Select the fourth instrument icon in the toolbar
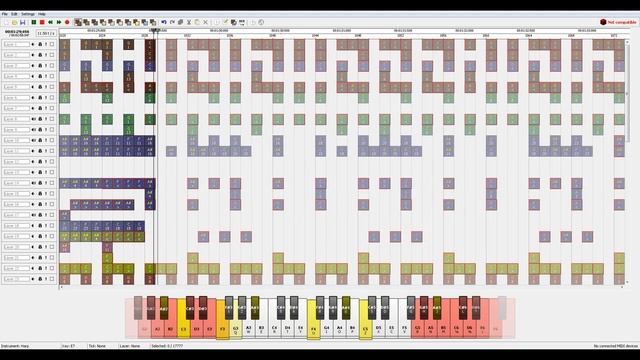Screen dimensions: 640x360 [103, 22]
